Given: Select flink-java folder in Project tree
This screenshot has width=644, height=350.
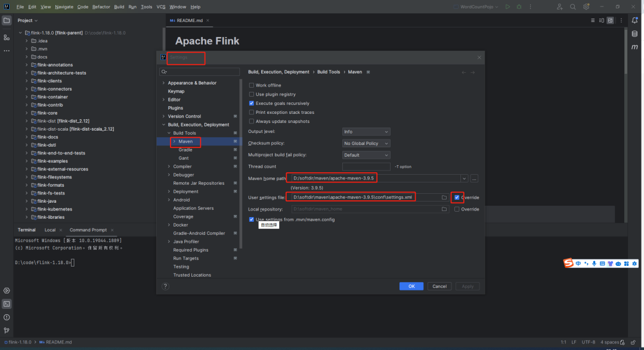Looking at the screenshot, I should pyautogui.click(x=47, y=202).
